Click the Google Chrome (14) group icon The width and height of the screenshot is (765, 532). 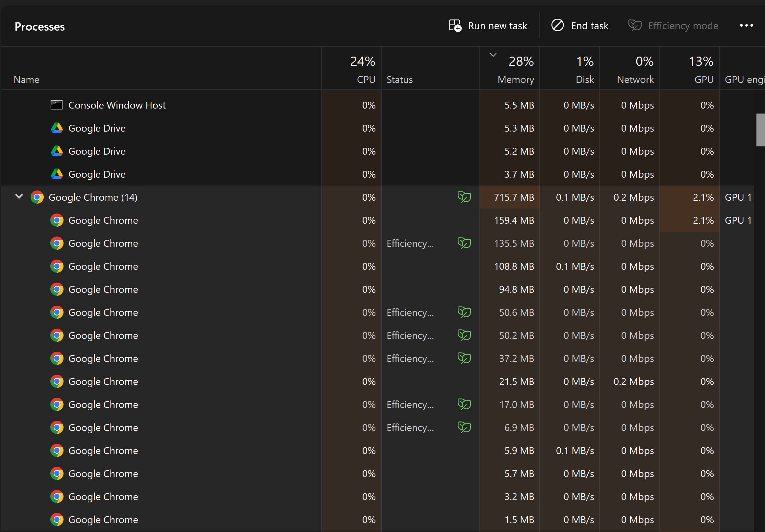[x=37, y=197]
